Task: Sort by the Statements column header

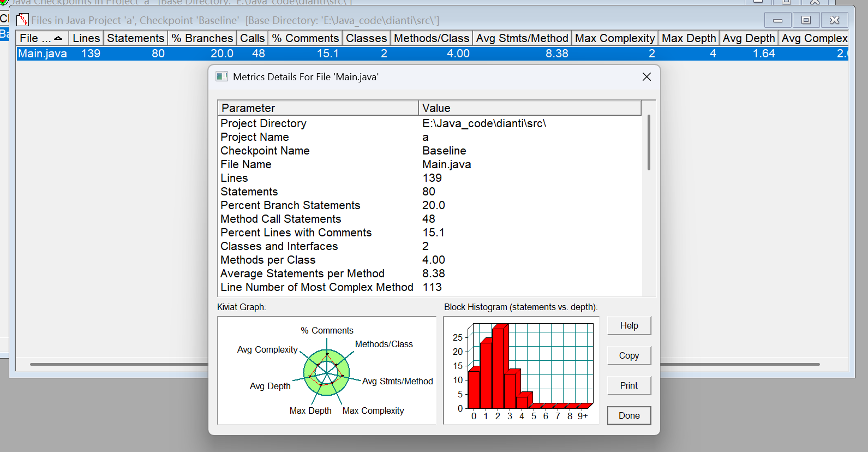Action: coord(135,38)
